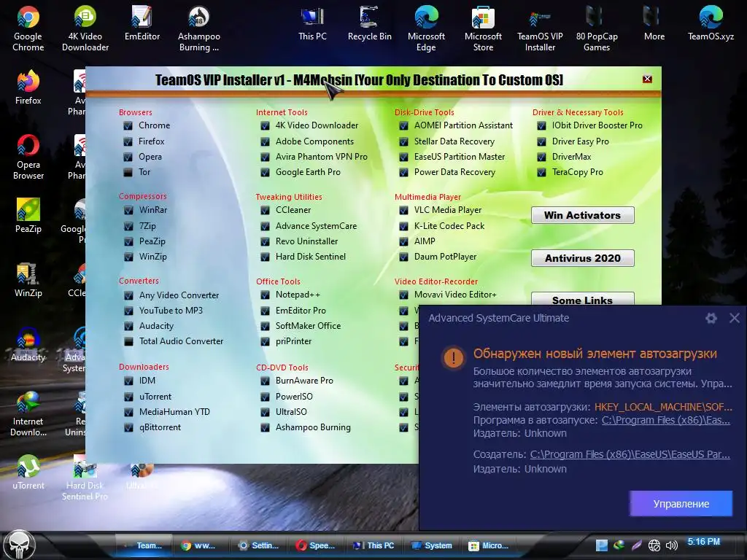Uncheck AOMEI Partition Assistant checkbox
The image size is (747, 560).
(x=403, y=125)
